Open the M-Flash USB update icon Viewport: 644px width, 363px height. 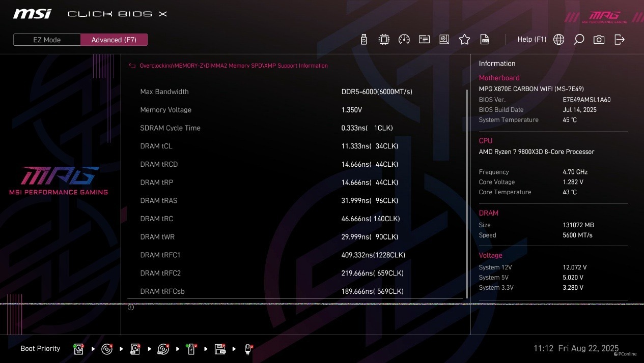coord(364,40)
